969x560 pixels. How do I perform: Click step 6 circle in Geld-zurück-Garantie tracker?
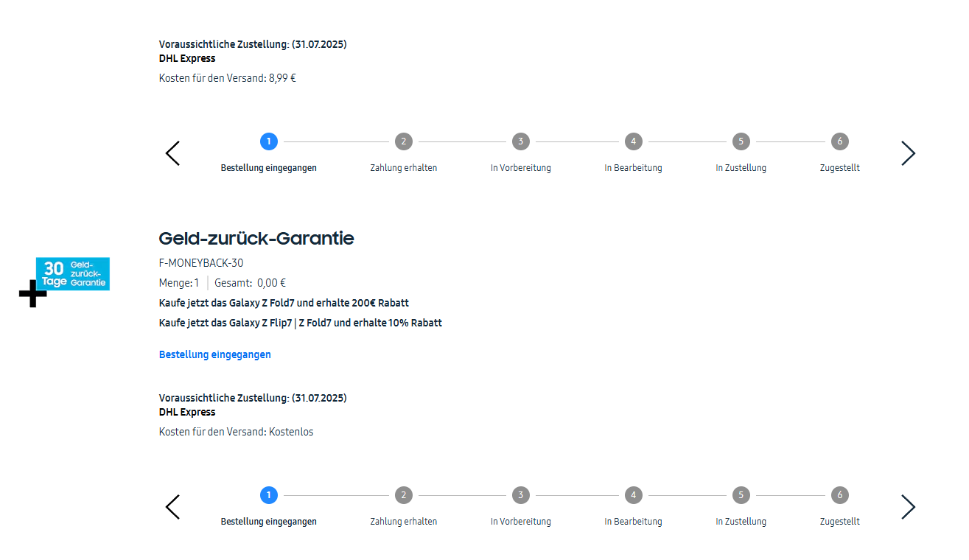click(x=839, y=495)
